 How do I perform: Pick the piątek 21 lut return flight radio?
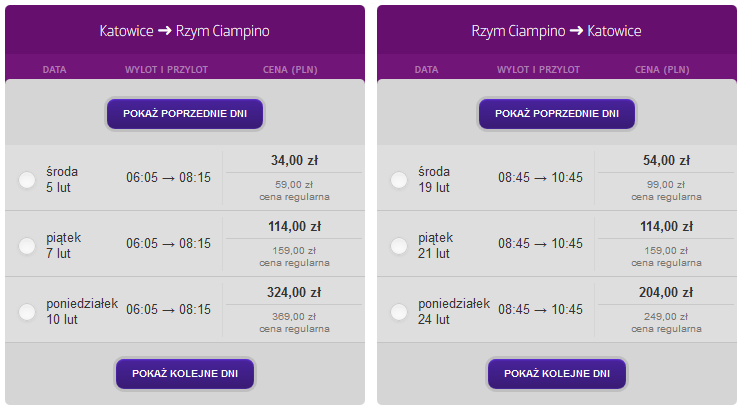tap(399, 246)
